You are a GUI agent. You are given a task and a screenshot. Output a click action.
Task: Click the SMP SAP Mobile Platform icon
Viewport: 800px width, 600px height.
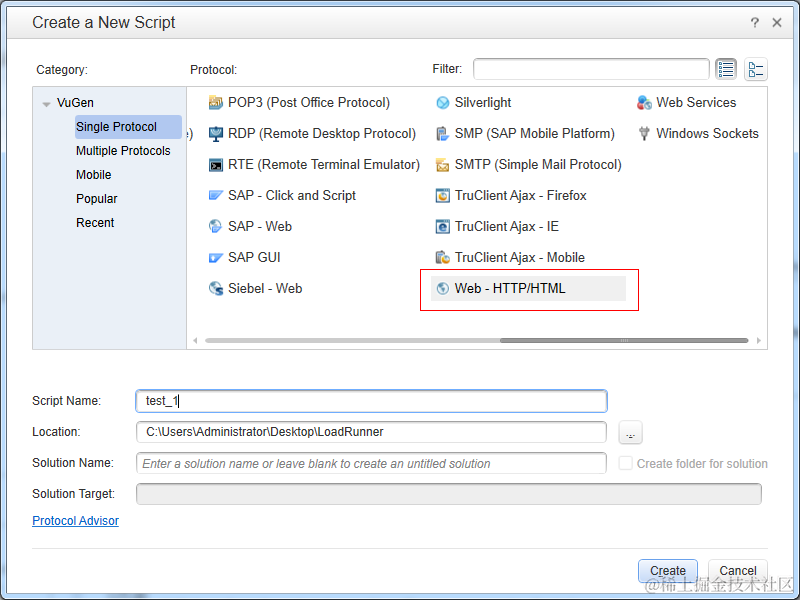pos(442,134)
